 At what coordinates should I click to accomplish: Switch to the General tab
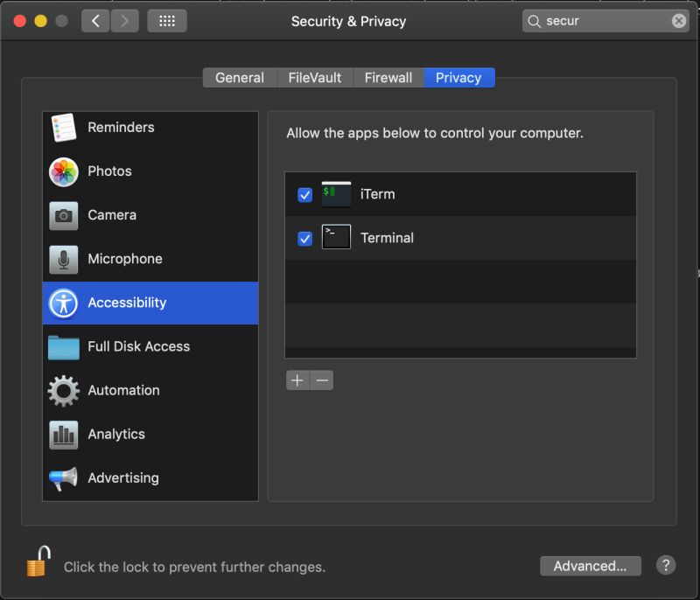(x=240, y=78)
